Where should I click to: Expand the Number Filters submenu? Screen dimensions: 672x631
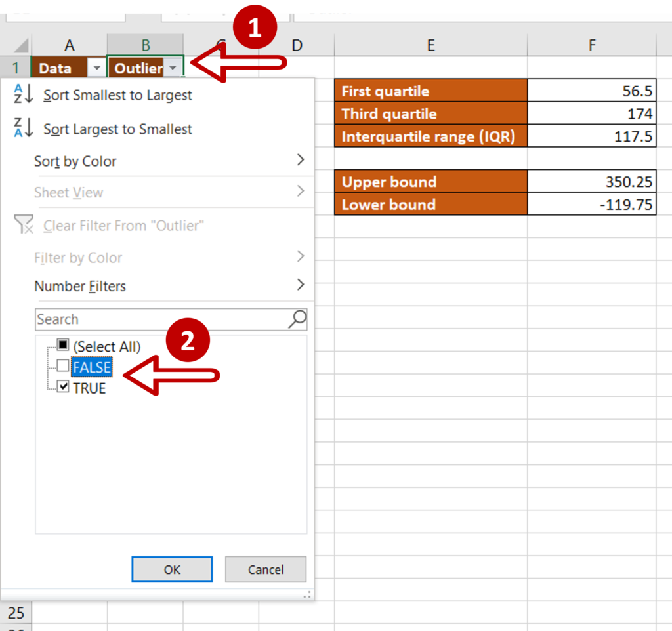tap(79, 286)
